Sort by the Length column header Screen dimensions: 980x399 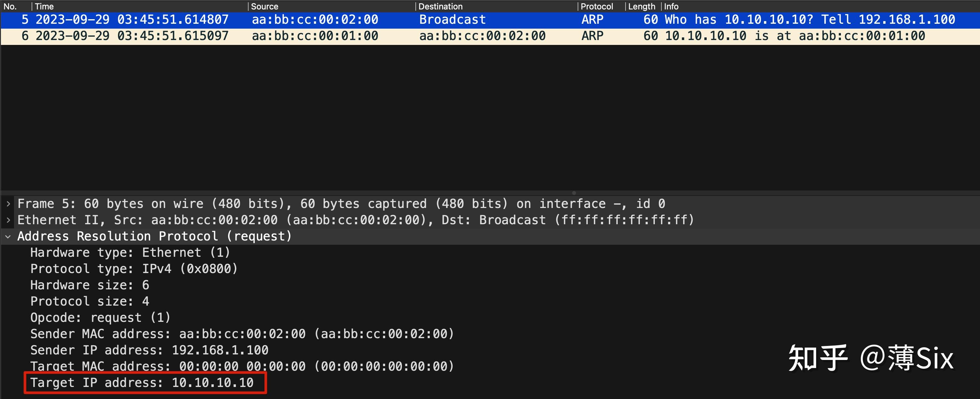coord(641,7)
